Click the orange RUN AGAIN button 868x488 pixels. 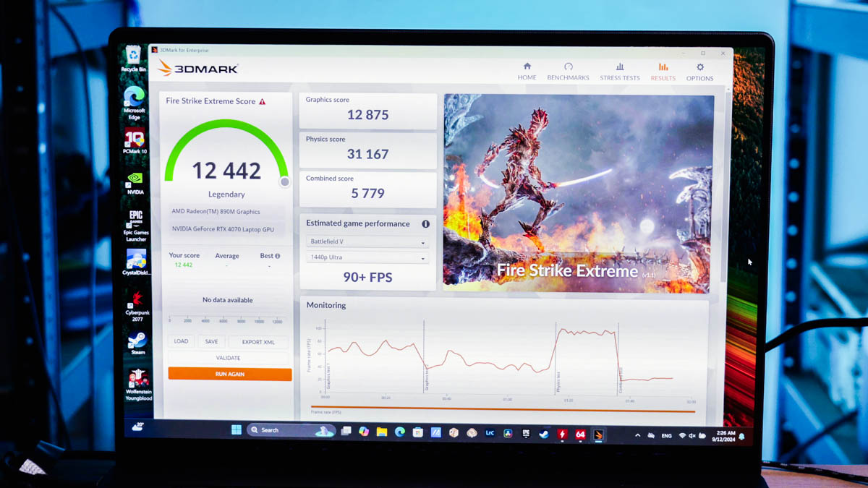coord(230,374)
